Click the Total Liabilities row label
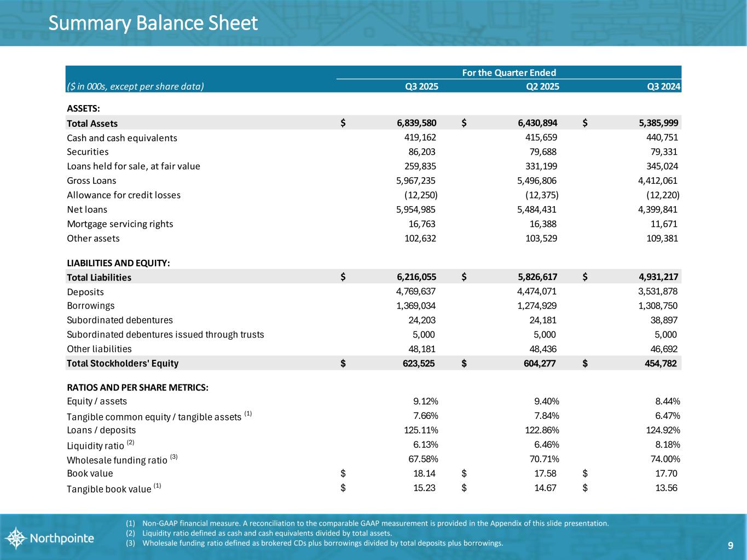The width and height of the screenshot is (747, 560). [x=99, y=277]
